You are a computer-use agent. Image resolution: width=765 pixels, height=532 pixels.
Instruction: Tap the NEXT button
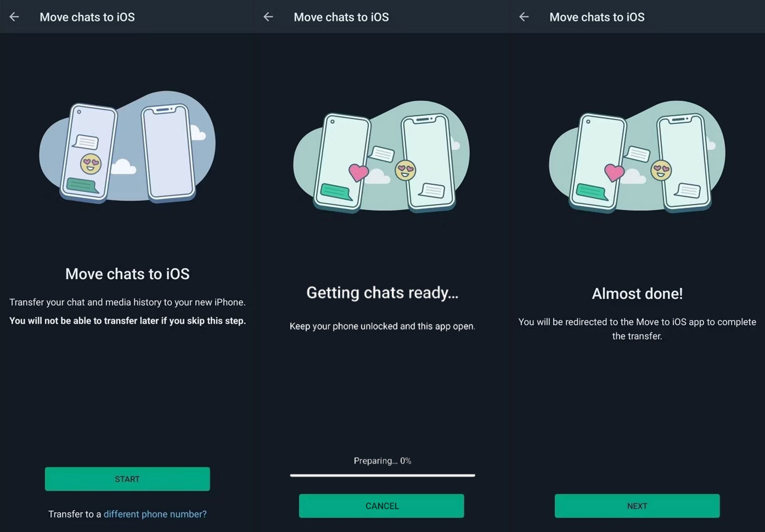pos(637,506)
